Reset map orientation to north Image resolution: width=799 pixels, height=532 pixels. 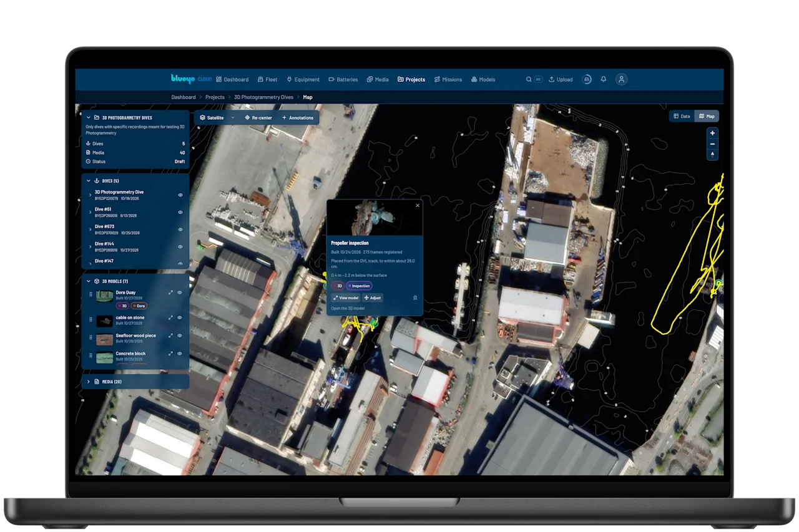click(x=713, y=154)
